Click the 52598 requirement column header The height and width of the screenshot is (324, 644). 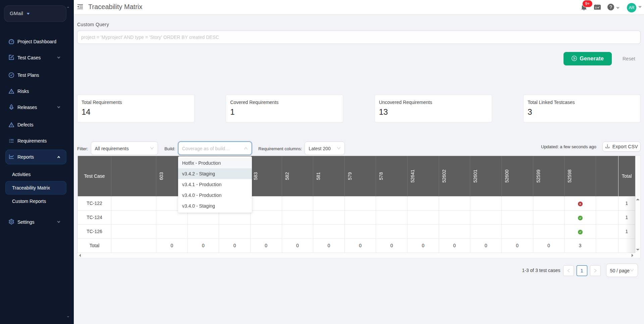pyautogui.click(x=580, y=176)
